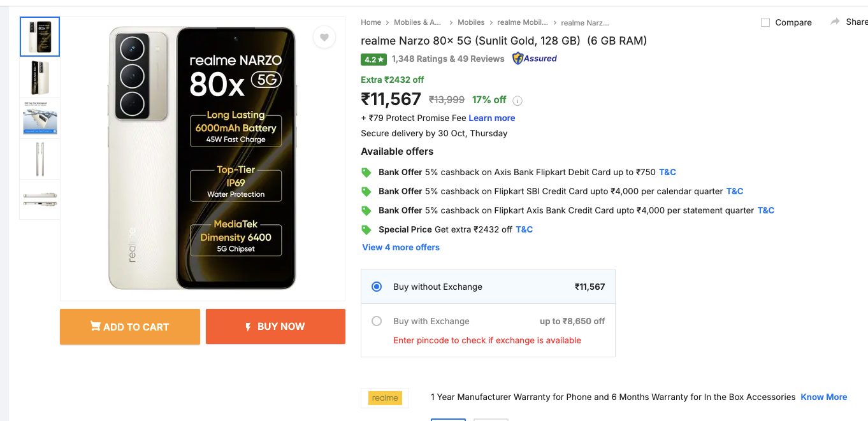The width and height of the screenshot is (868, 421).
Task: Expand View 4 more offers
Action: [401, 247]
